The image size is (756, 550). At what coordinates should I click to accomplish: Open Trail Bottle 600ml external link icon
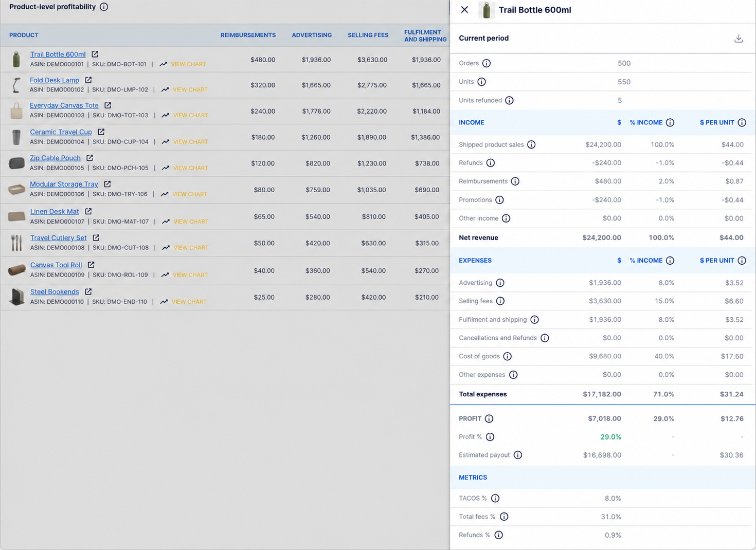pos(95,54)
